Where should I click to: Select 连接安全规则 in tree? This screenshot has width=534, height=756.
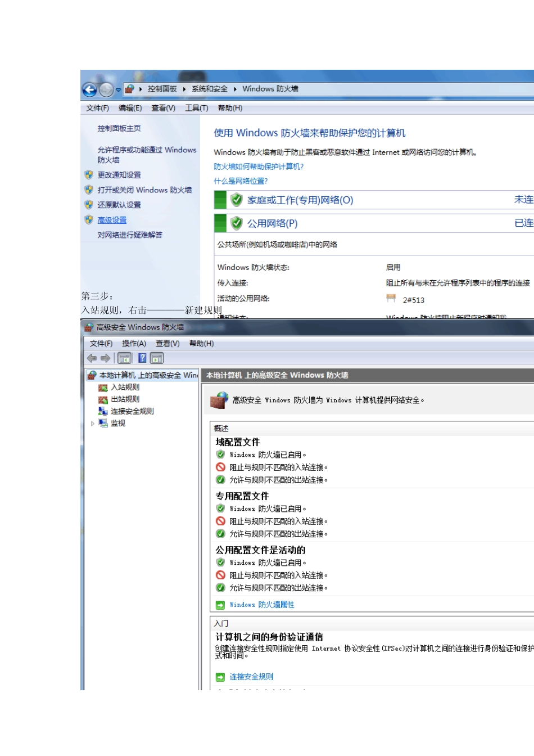tap(132, 411)
